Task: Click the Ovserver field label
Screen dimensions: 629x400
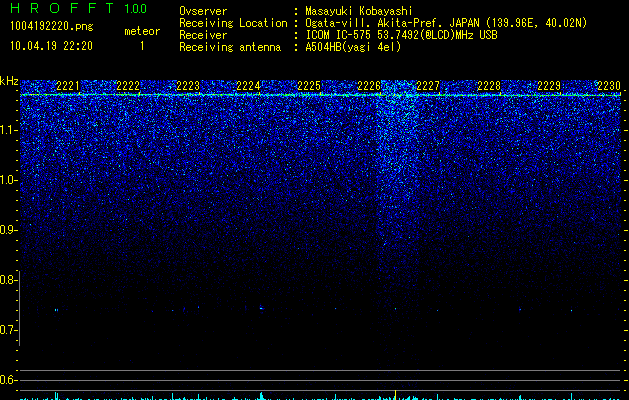Action: click(203, 11)
